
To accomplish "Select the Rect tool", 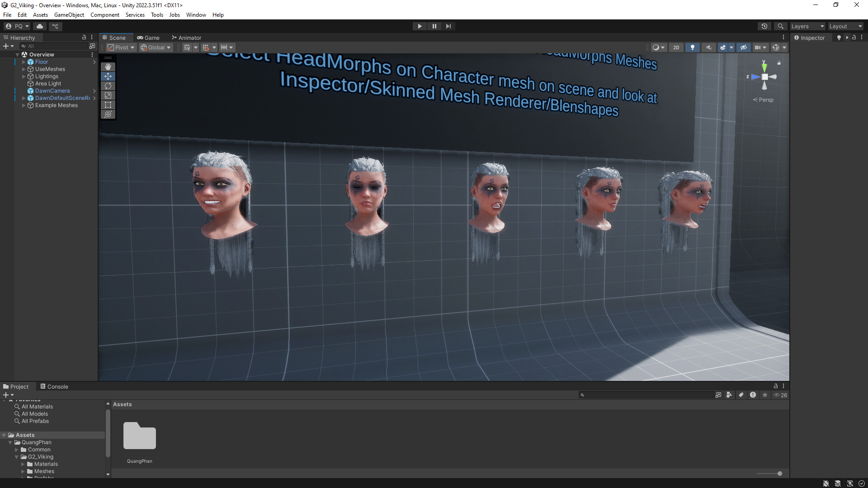I will click(x=108, y=105).
